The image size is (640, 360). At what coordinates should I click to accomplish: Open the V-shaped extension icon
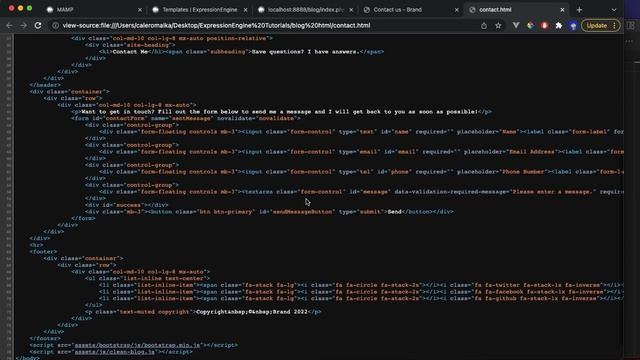516,25
